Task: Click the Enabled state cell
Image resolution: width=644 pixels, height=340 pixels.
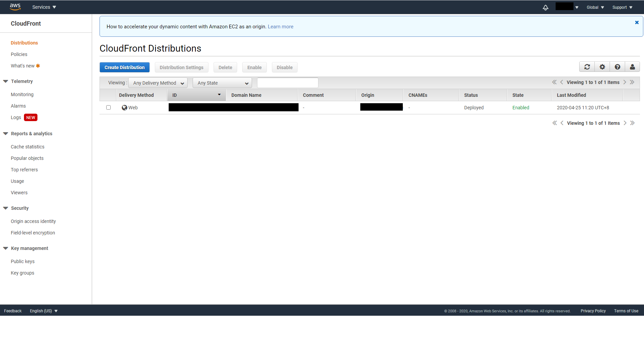Action: click(x=521, y=108)
